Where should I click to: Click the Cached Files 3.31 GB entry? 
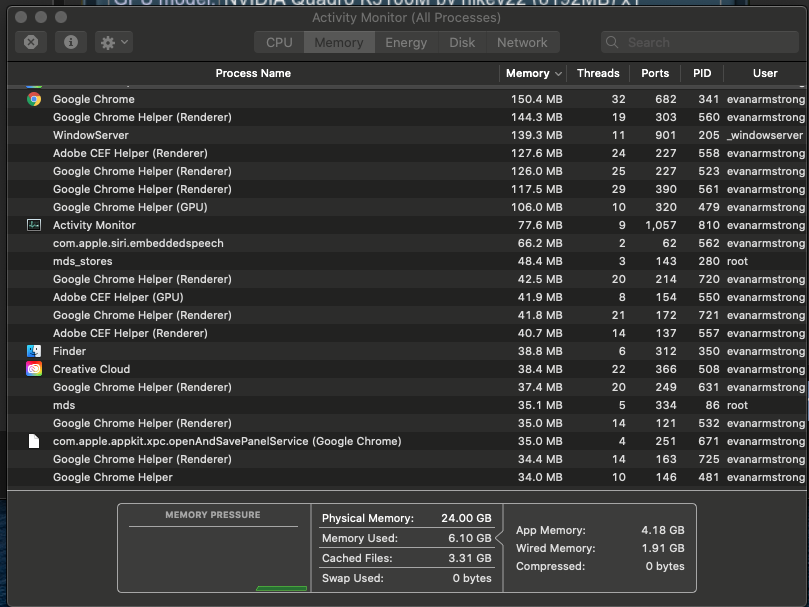coord(407,558)
